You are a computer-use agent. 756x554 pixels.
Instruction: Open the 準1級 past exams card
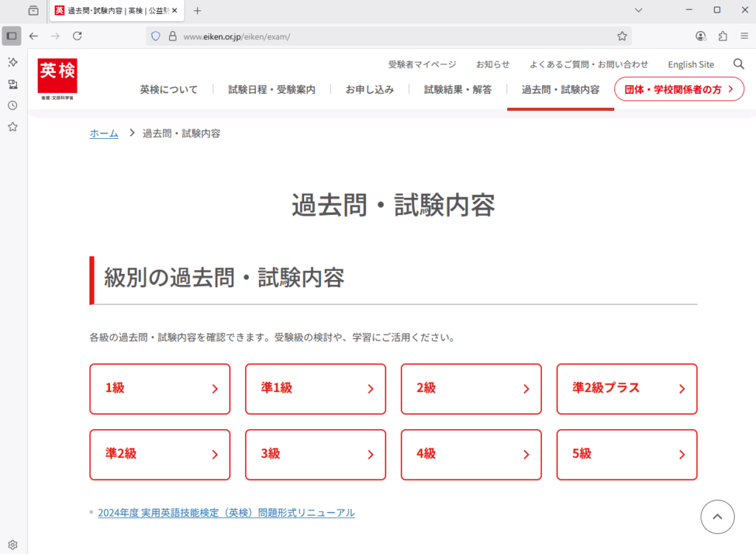316,389
